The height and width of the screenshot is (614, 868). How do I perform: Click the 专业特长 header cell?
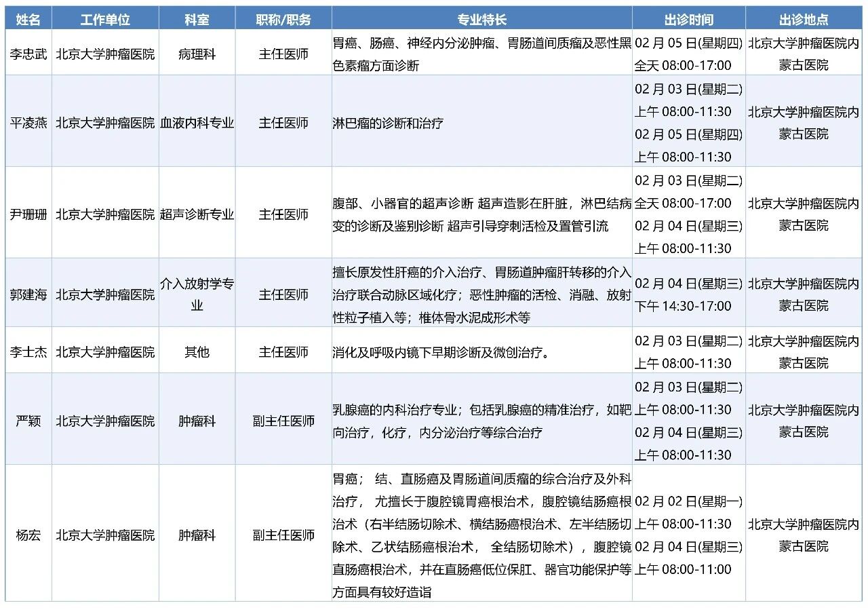coord(481,20)
